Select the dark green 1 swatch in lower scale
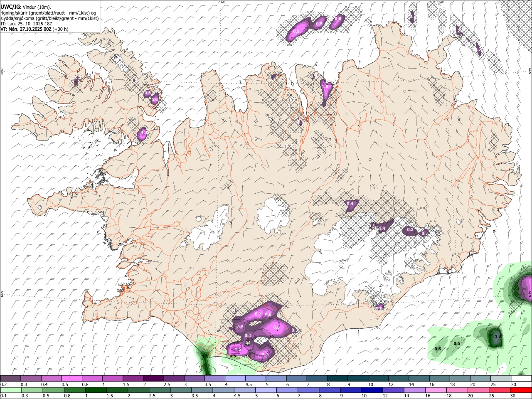532x399 pixels. click(x=96, y=390)
